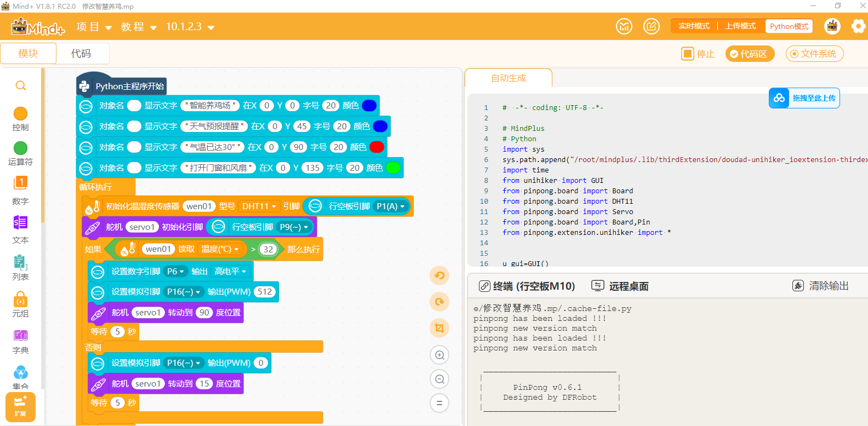Edit the servo angle 90 field

[x=204, y=313]
